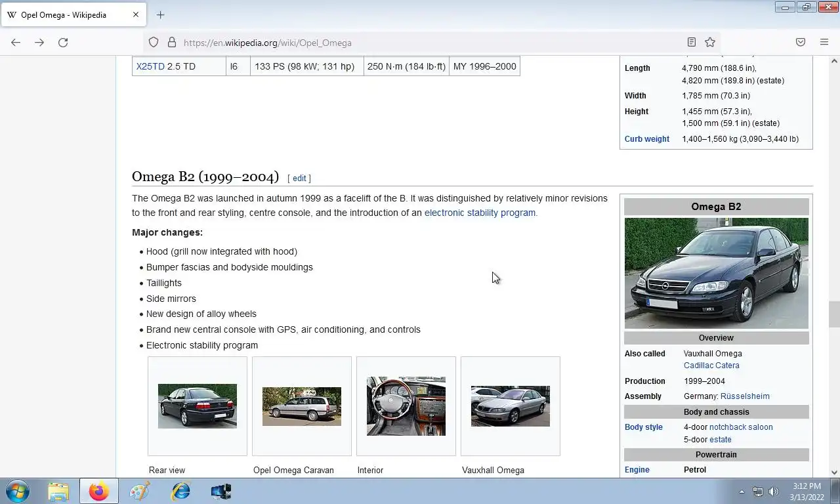Open the Engine infobox link
840x504 pixels.
(x=637, y=470)
